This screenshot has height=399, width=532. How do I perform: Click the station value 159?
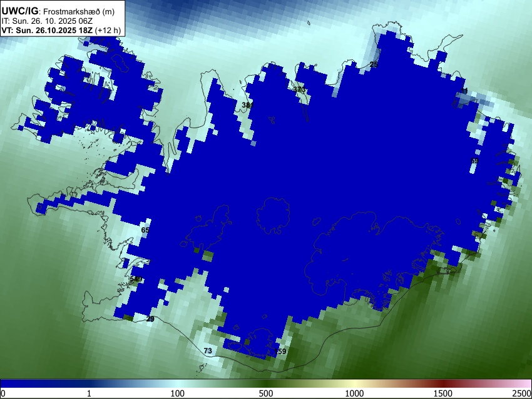point(280,351)
